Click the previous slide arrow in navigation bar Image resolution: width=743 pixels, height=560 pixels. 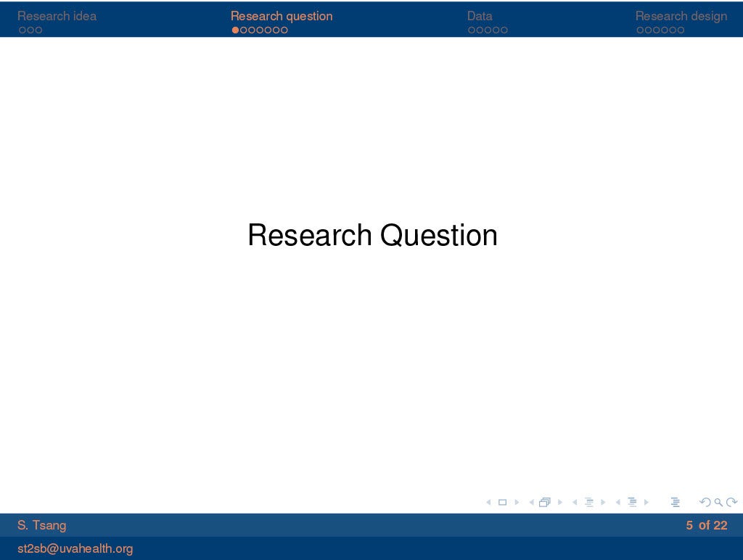coord(488,502)
